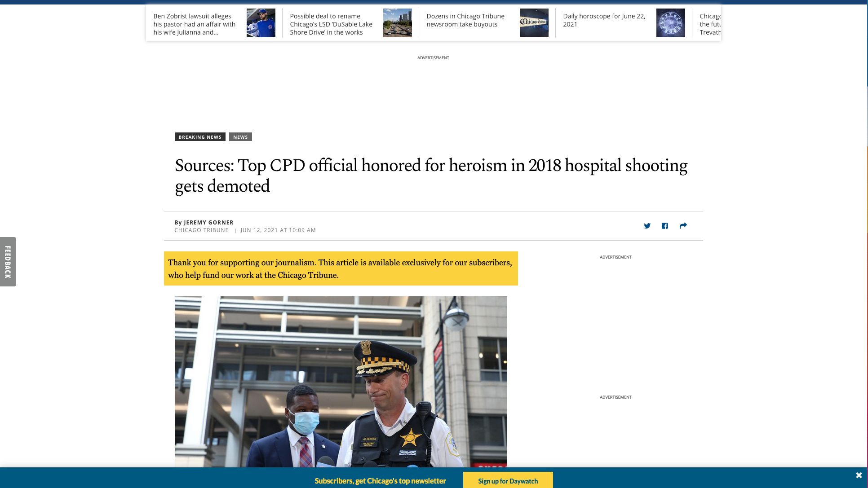This screenshot has height=488, width=868.
Task: Read Ben Zobrist lawsuit headline
Action: [195, 24]
